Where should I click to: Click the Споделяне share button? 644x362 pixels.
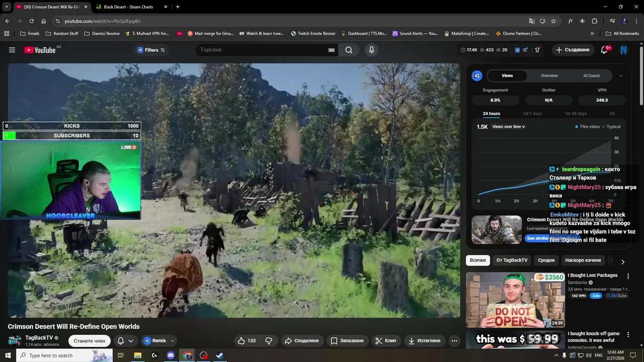pos(302,340)
